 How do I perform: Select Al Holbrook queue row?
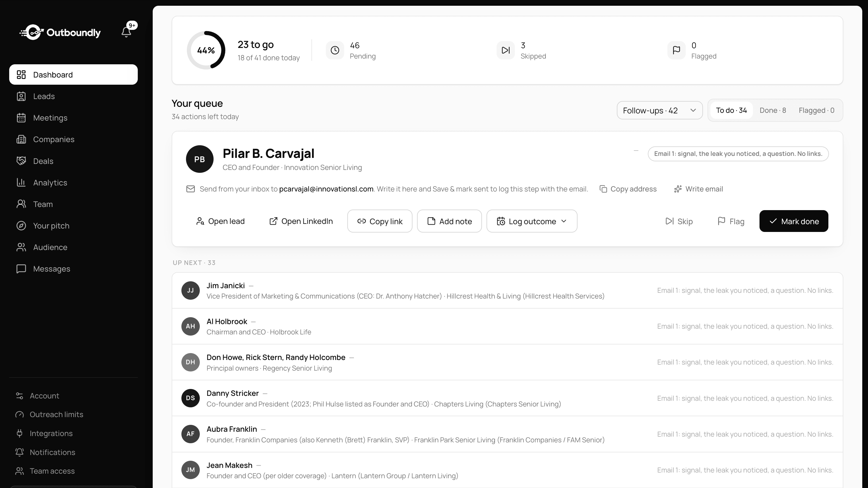pyautogui.click(x=507, y=326)
